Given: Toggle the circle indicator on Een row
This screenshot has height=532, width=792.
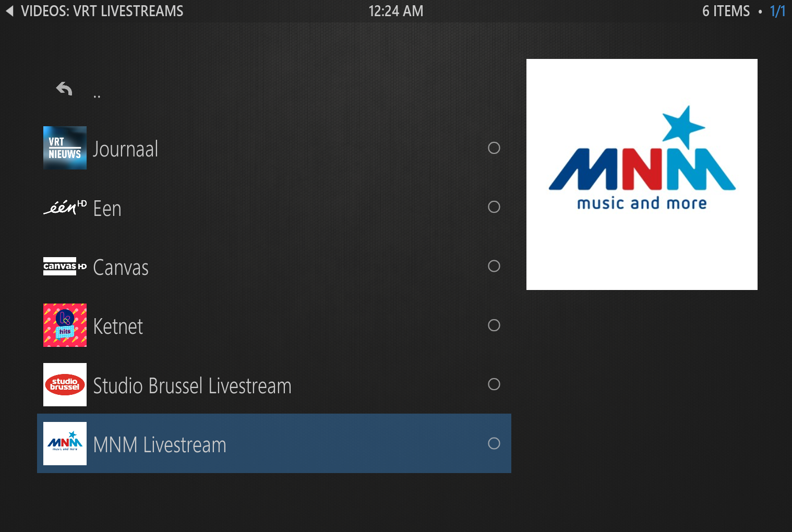Looking at the screenshot, I should (x=494, y=207).
